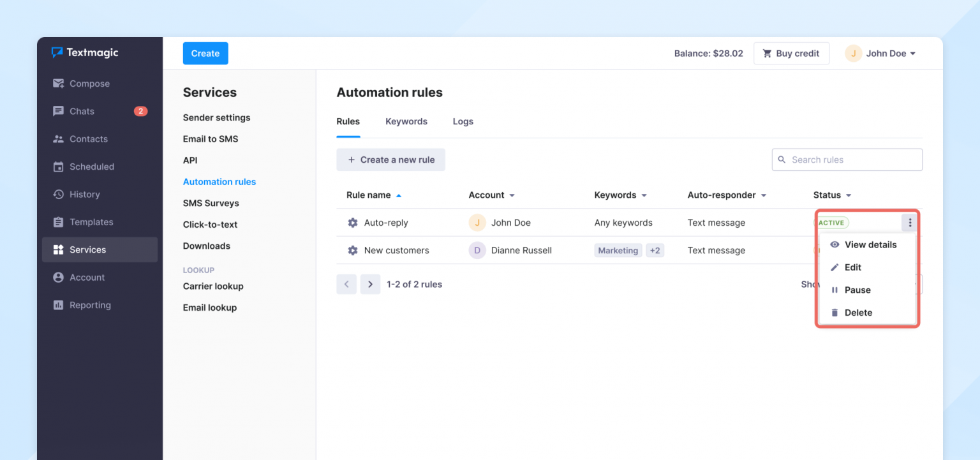Switch to the Logs tab
980x460 pixels.
click(x=463, y=121)
